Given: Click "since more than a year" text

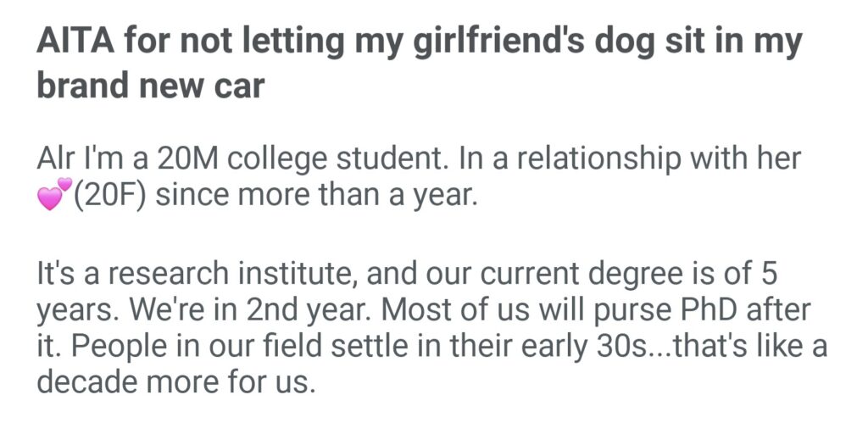Looking at the screenshot, I should click(316, 197).
